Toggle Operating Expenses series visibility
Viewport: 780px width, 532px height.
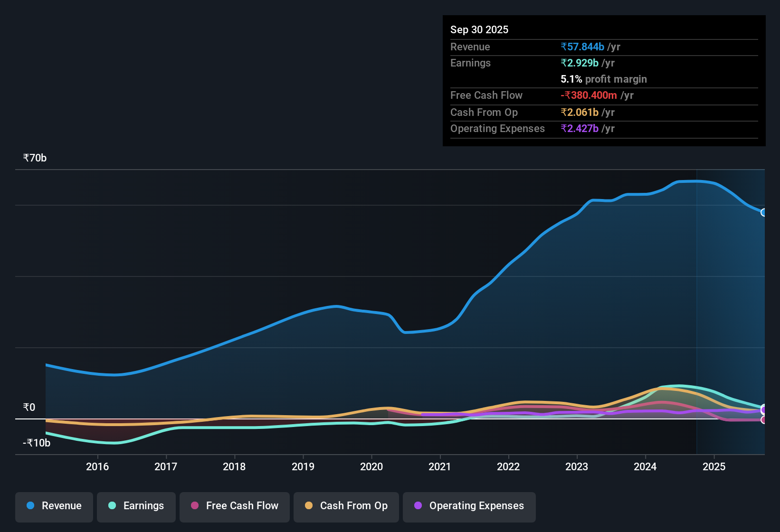(x=469, y=506)
